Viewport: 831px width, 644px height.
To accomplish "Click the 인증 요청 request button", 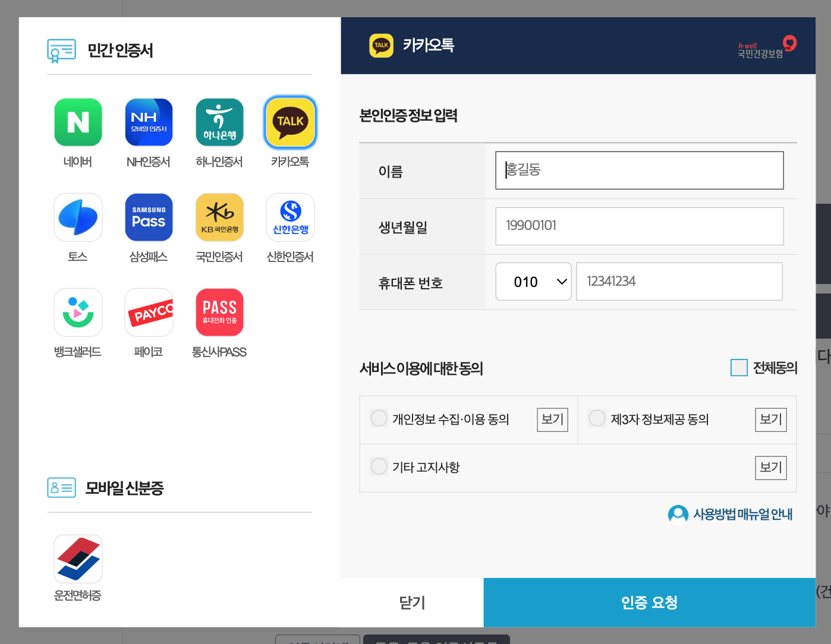I will tap(650, 602).
